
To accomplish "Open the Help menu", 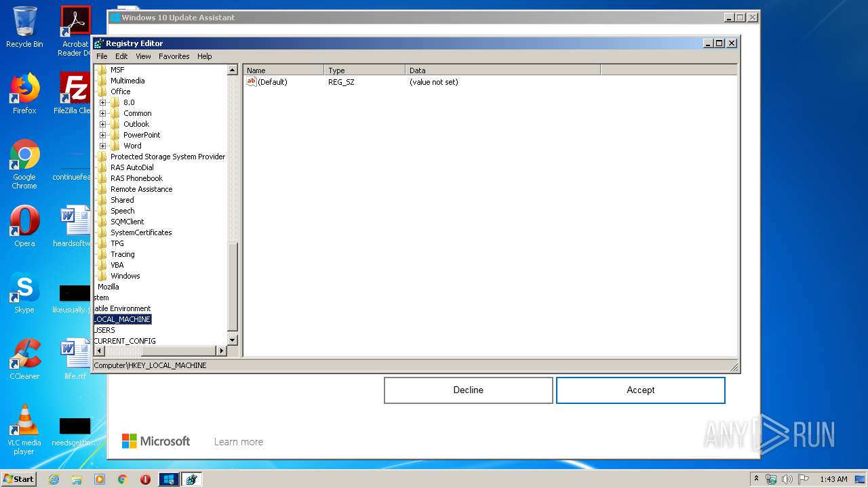I will [205, 56].
